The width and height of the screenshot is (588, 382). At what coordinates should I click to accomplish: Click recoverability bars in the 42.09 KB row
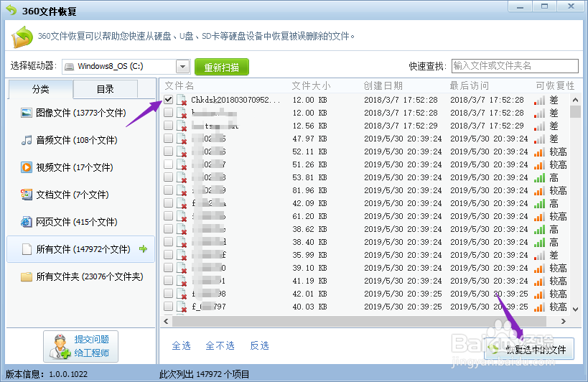(x=539, y=203)
